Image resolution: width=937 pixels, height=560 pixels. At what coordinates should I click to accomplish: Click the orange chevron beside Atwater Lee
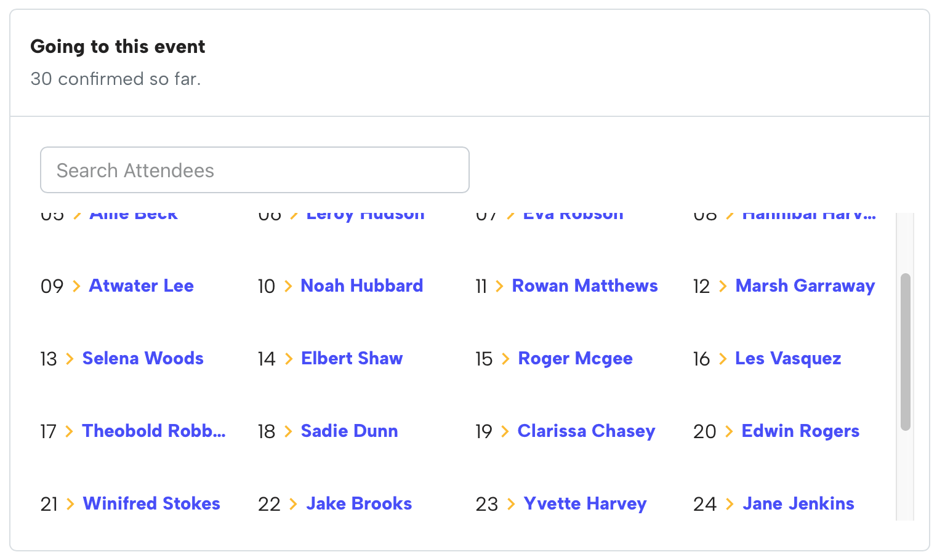[x=76, y=286]
